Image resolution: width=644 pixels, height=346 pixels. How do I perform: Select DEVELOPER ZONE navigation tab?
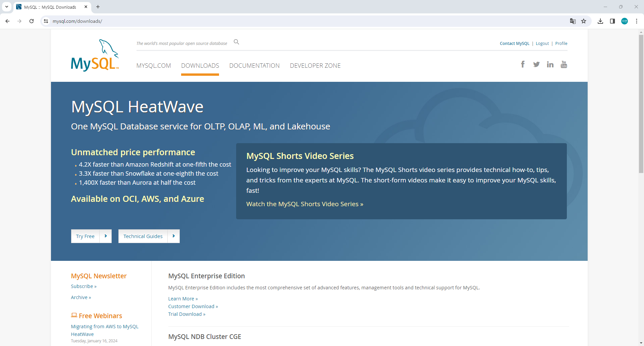(x=315, y=66)
